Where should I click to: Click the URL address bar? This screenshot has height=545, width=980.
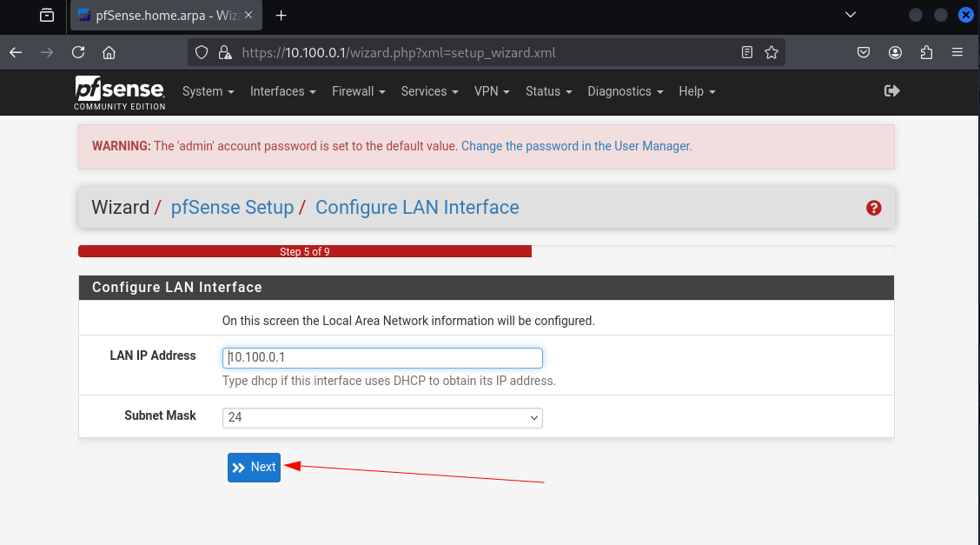(x=487, y=52)
